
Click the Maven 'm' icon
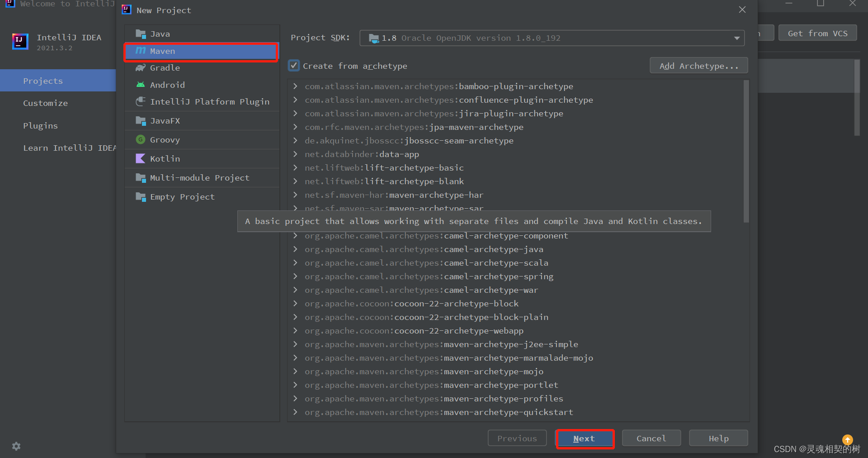click(x=141, y=51)
